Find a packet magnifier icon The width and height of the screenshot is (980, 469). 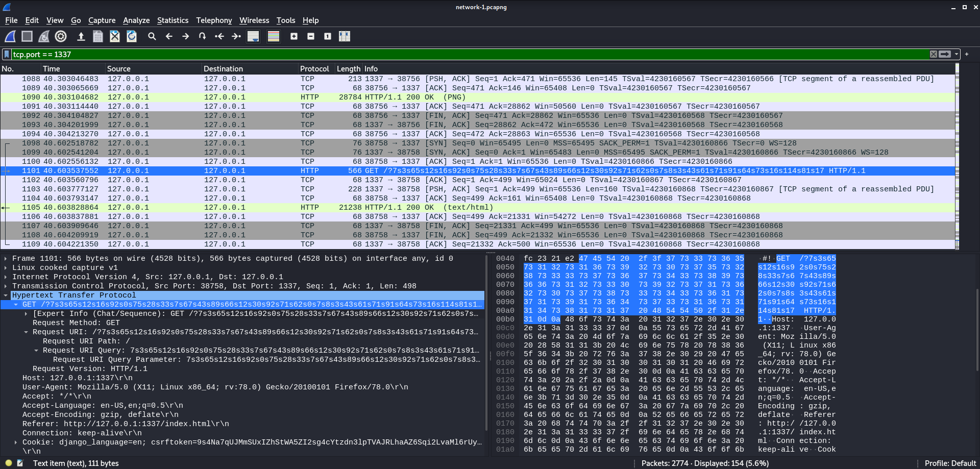point(152,36)
